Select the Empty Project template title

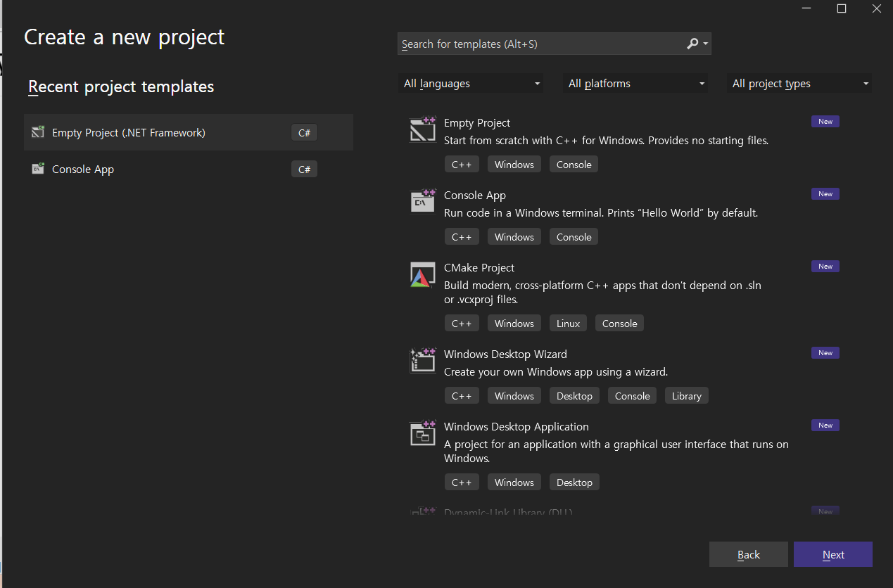coord(477,122)
